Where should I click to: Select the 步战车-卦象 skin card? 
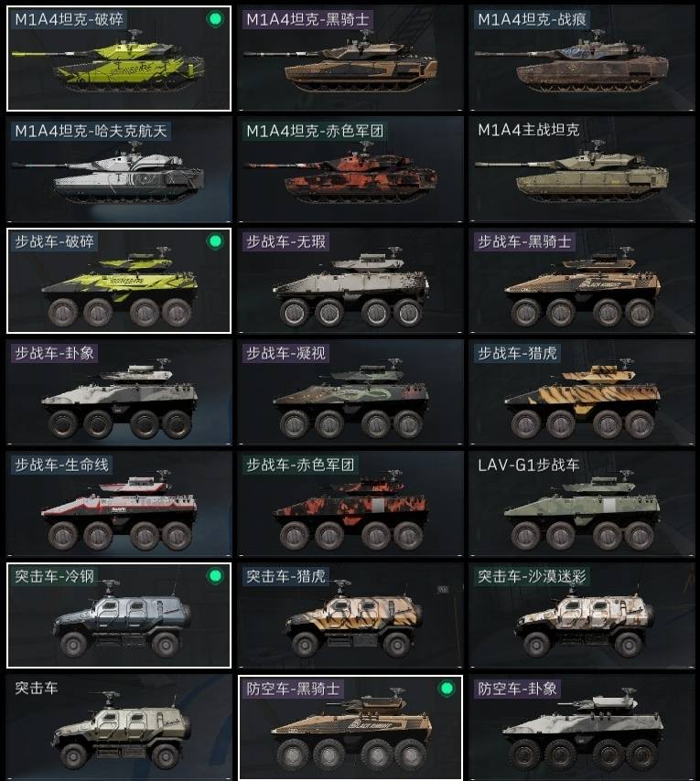pos(119,392)
